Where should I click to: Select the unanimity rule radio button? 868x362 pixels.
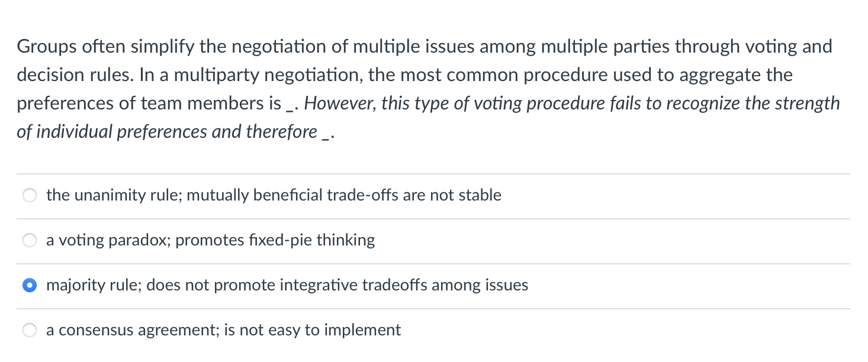click(29, 195)
